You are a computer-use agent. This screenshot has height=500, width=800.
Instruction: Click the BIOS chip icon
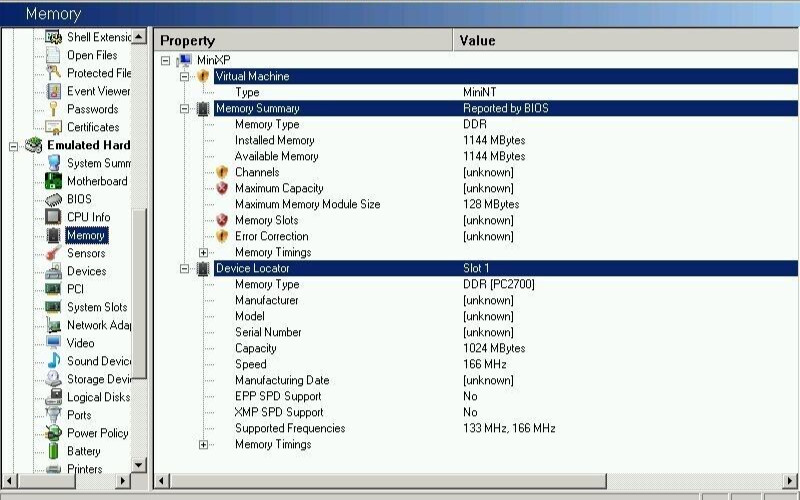click(53, 199)
